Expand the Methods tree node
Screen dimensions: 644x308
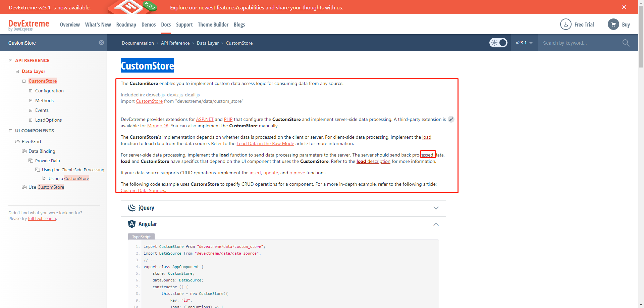31,100
